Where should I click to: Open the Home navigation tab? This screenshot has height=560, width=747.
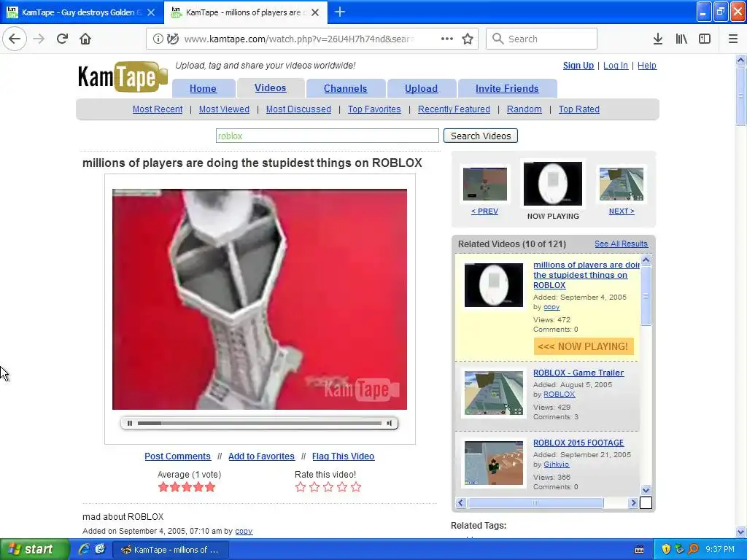[x=203, y=88]
